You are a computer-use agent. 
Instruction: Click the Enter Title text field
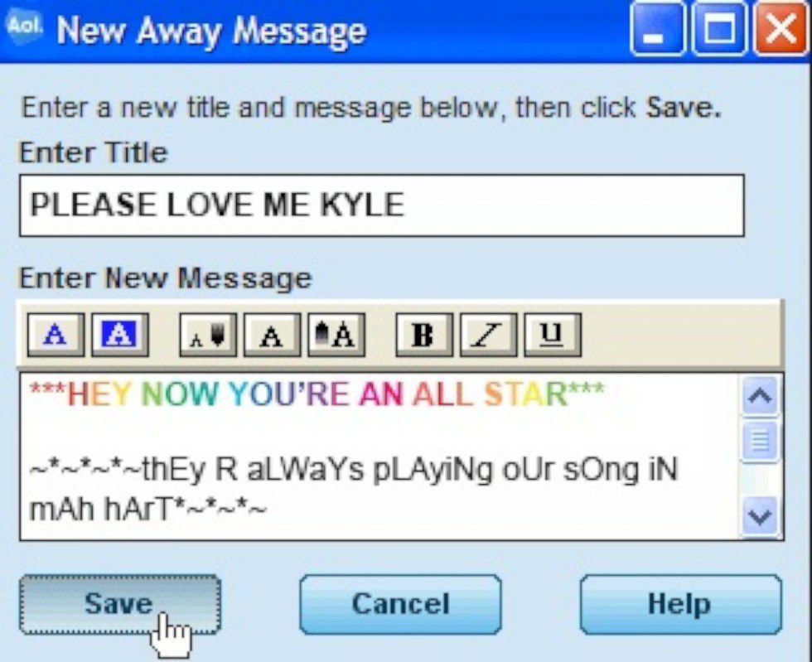click(x=382, y=205)
